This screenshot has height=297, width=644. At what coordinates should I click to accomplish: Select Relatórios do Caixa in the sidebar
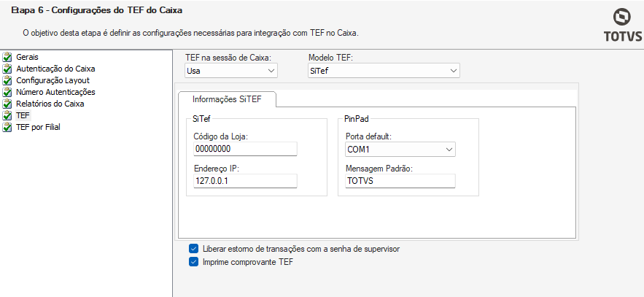click(x=50, y=104)
